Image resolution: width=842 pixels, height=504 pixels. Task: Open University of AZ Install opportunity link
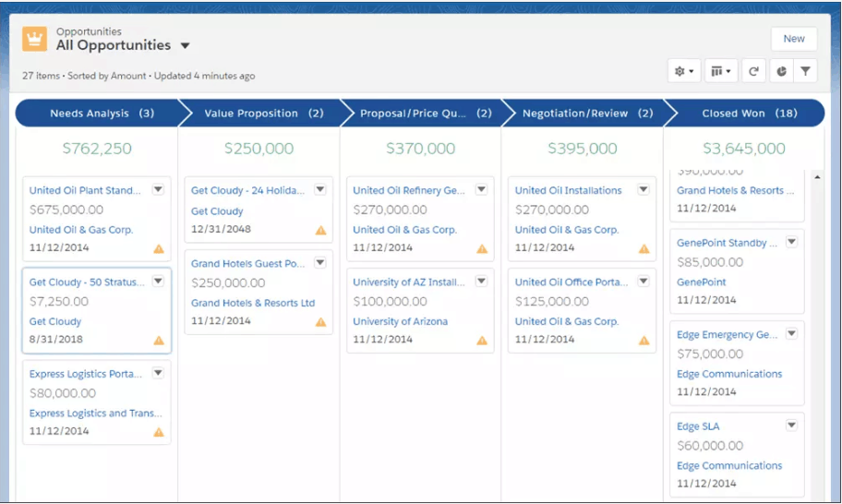coord(409,282)
